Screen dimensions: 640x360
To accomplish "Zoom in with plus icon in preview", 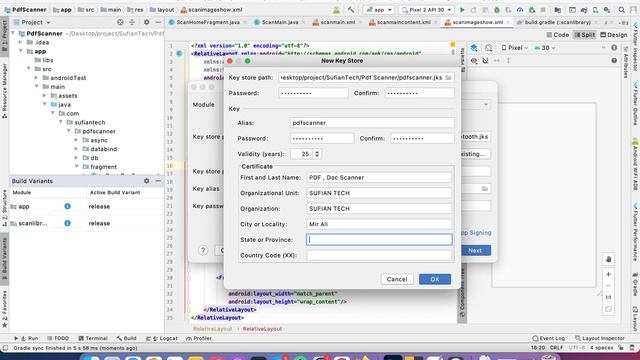I will [608, 274].
